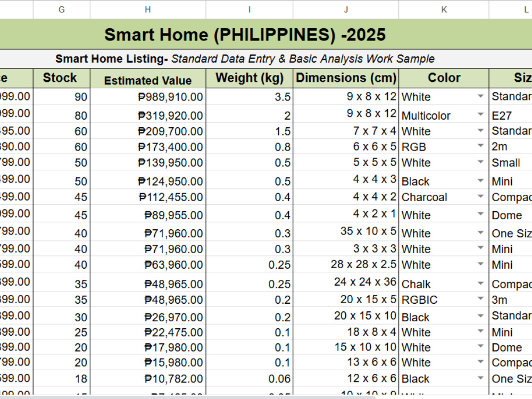The width and height of the screenshot is (532, 399).
Task: Click the horizontal scrollbar at the bottom
Action: (188, 397)
